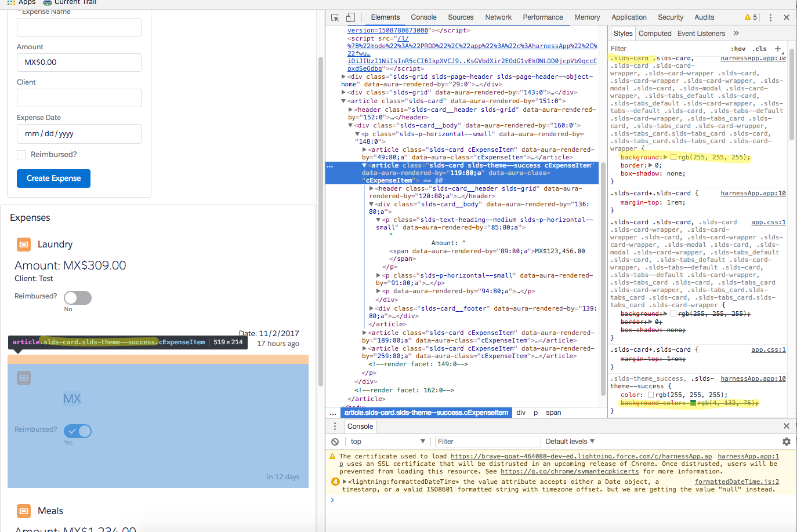This screenshot has width=797, height=532.
Task: Click the yellow warnings count icon
Action: point(751,17)
